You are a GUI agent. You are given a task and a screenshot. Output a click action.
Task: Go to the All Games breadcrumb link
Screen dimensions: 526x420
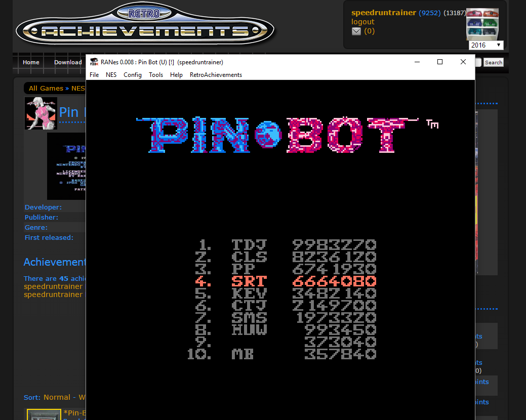[x=46, y=89]
